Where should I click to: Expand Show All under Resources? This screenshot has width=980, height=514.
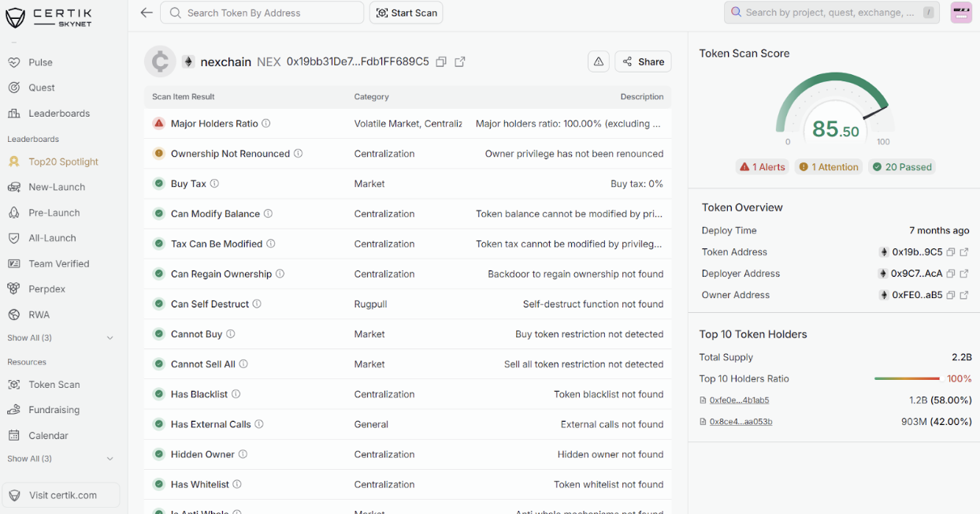[x=61, y=459]
